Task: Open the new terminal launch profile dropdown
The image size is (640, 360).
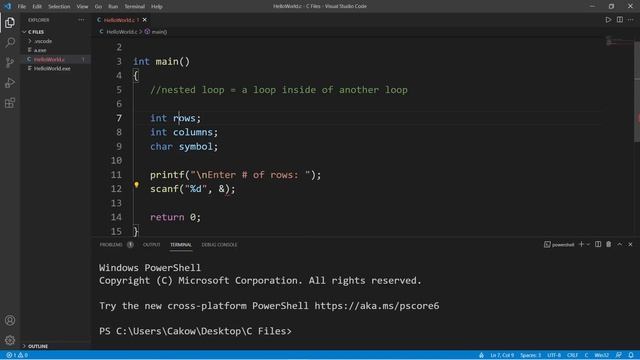Action: [588, 244]
